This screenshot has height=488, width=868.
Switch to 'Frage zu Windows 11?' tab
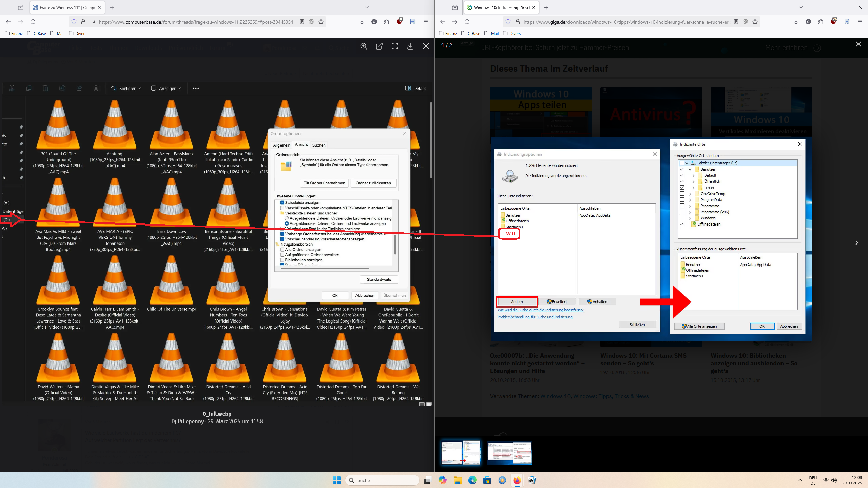[65, 7]
